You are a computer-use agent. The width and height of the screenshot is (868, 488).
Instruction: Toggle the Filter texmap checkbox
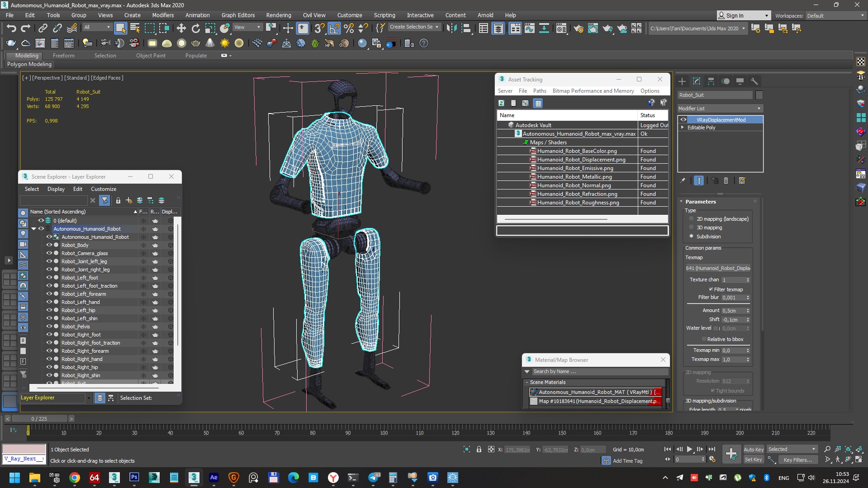tap(711, 289)
